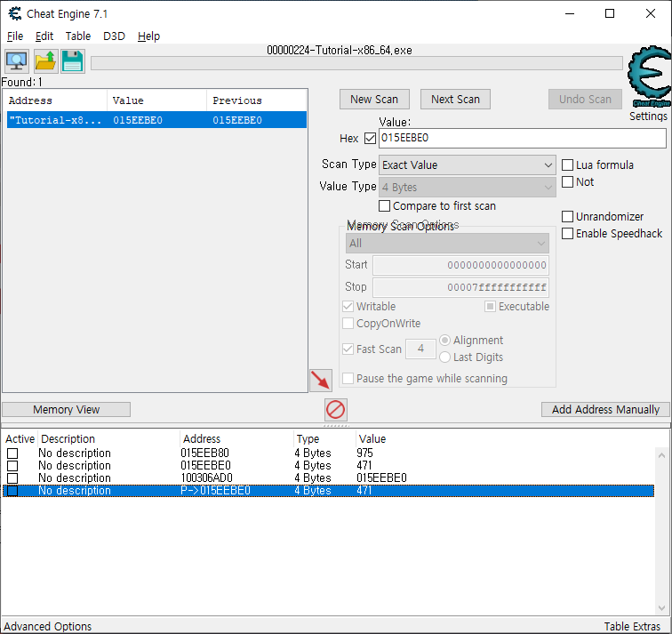
Task: Click the Cheat Engine title bar icon
Action: [14, 13]
